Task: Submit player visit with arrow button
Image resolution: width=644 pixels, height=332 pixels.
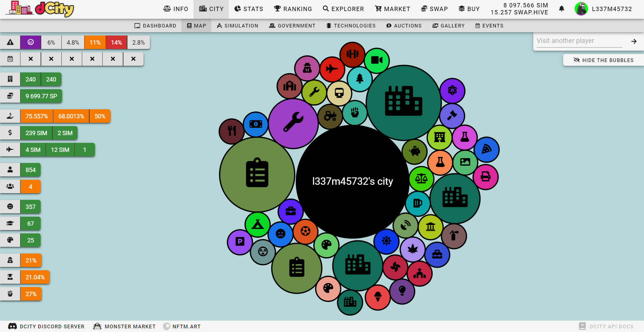Action: [x=634, y=41]
